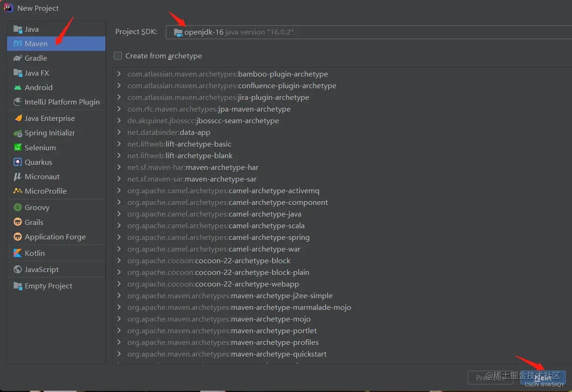Select Maven in the project type list

[x=56, y=43]
